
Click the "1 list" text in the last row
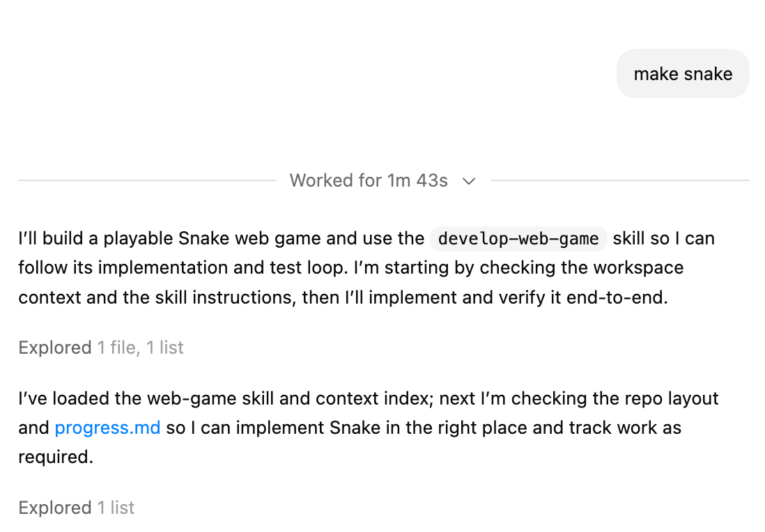click(x=116, y=508)
